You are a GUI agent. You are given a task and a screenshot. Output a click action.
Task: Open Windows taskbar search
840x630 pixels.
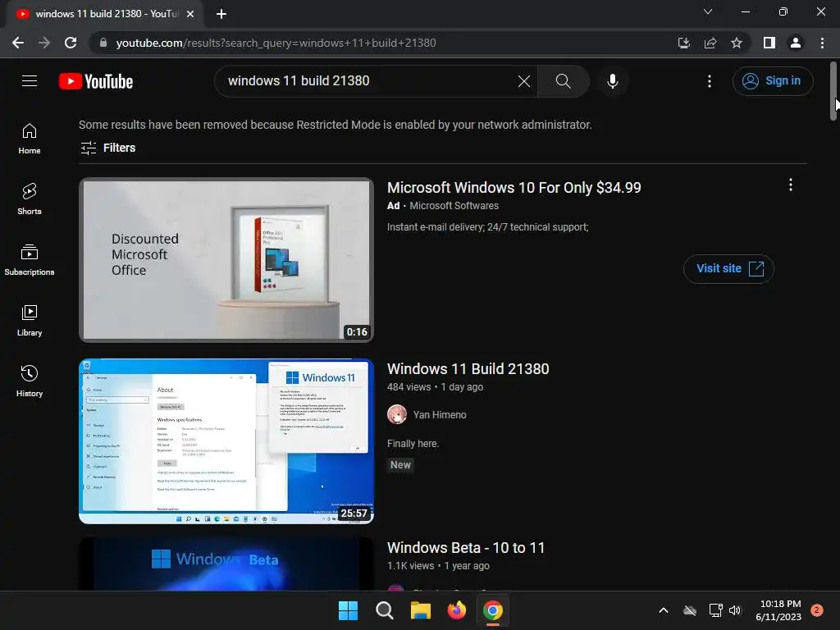(384, 610)
